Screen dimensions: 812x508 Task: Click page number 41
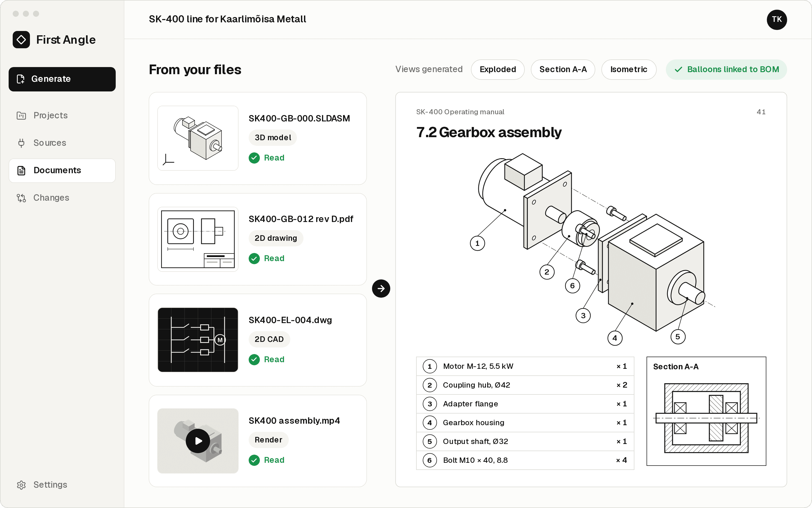click(761, 112)
